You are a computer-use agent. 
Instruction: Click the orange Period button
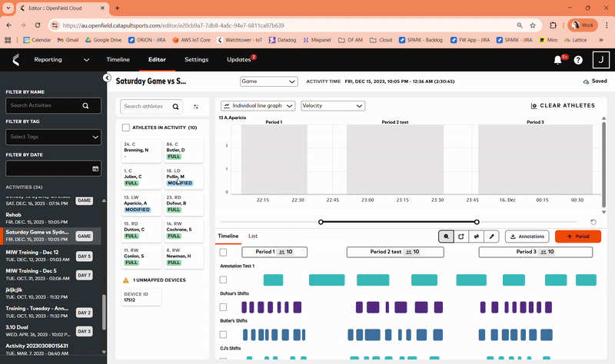click(x=577, y=237)
